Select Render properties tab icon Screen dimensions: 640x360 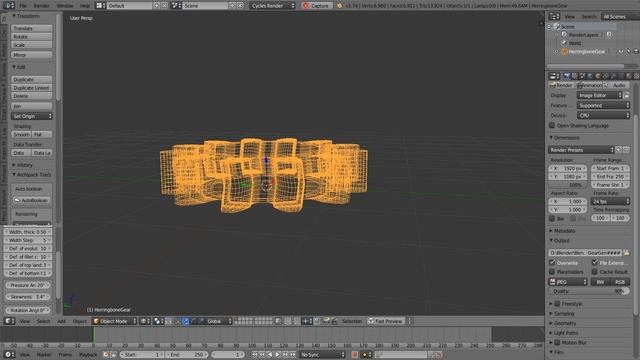pos(566,76)
